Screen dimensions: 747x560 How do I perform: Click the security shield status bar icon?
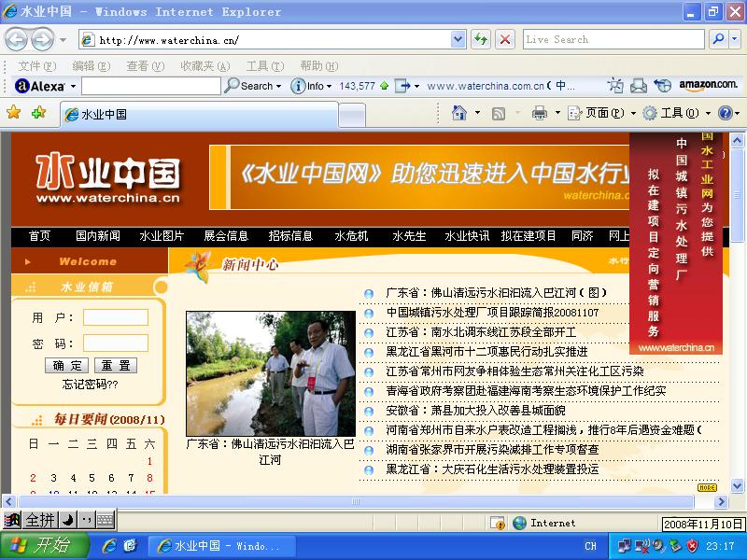[x=498, y=523]
